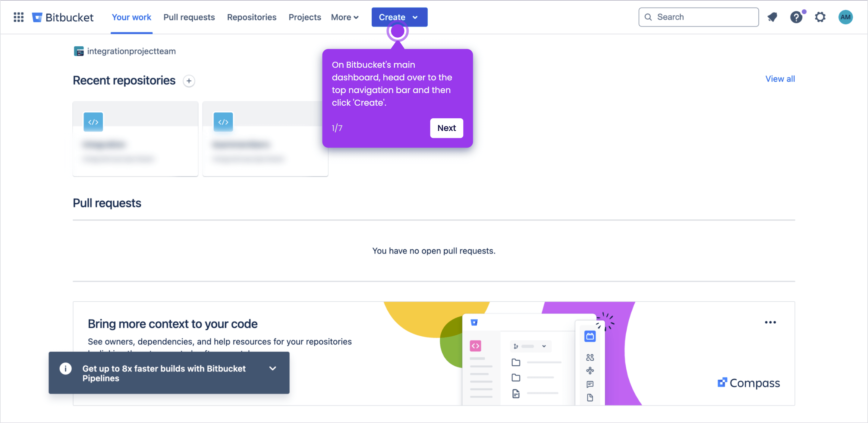868x423 pixels.
Task: Click the integrationprojectteam workspace icon
Action: point(79,51)
